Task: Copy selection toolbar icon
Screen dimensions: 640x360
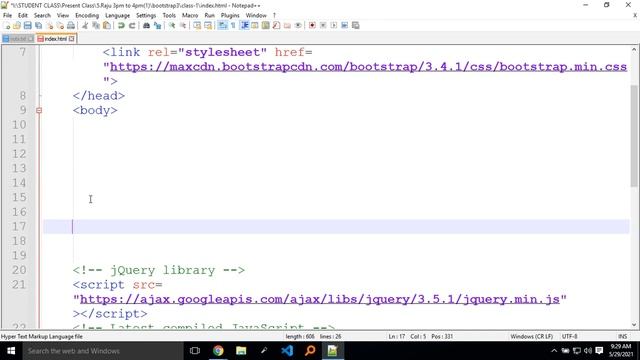Action: pos(96,25)
